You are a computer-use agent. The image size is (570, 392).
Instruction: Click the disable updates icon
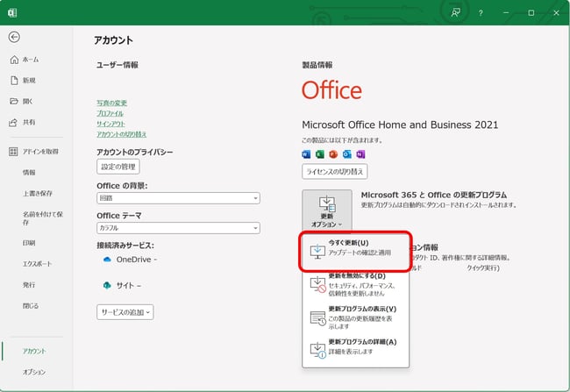[317, 284]
